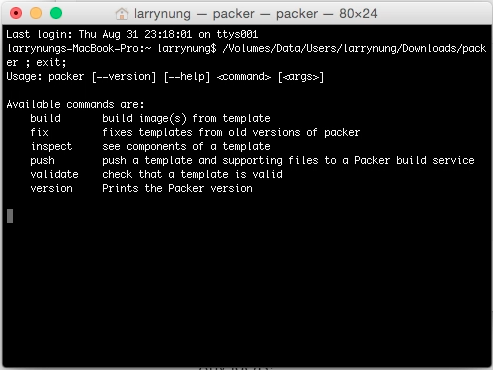Click 'Available commands are:' heading
The width and height of the screenshot is (493, 370).
(75, 104)
